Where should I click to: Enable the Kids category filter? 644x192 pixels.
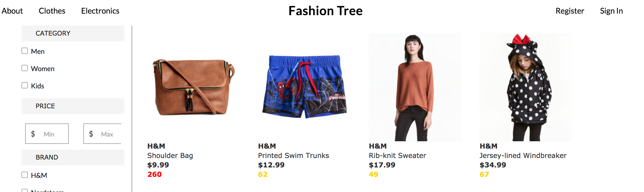[x=25, y=85]
